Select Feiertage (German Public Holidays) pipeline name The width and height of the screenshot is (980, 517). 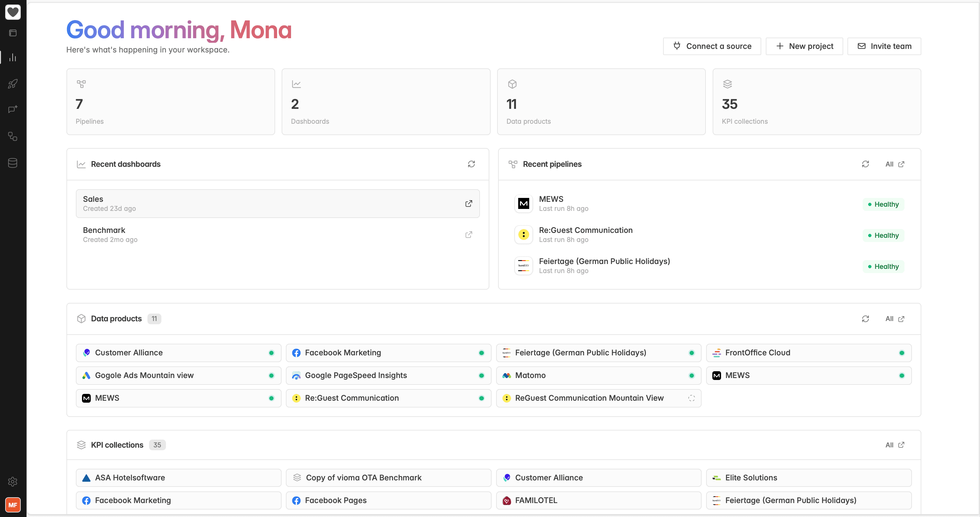(x=604, y=261)
